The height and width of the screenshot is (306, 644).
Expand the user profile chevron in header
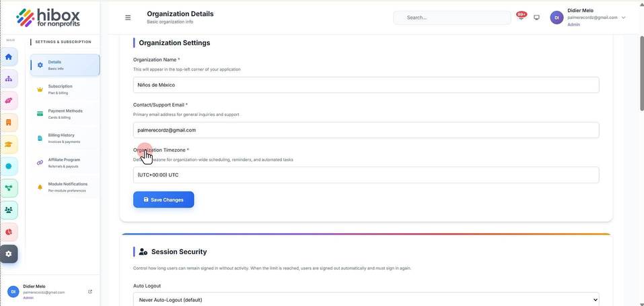click(623, 18)
